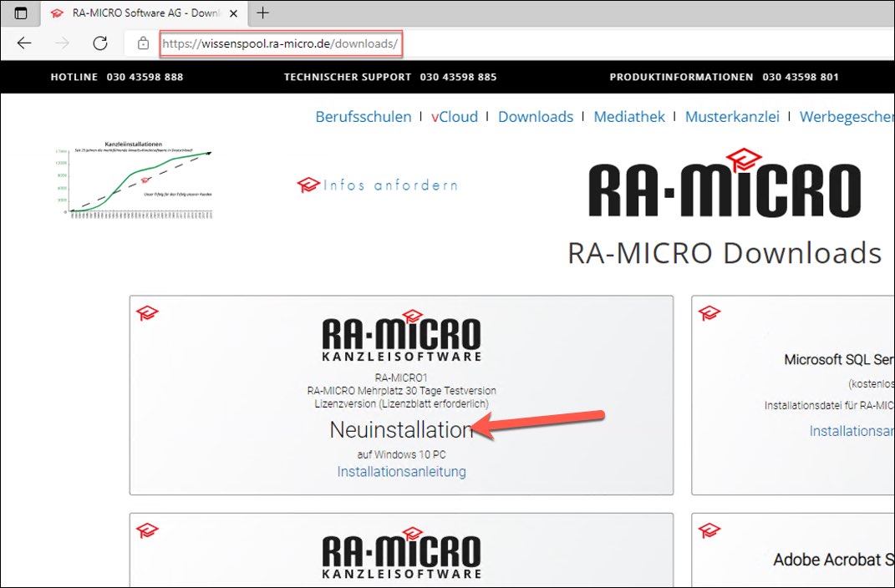Open the Downloads navigation link
Screen dimensions: 895x588
536,117
